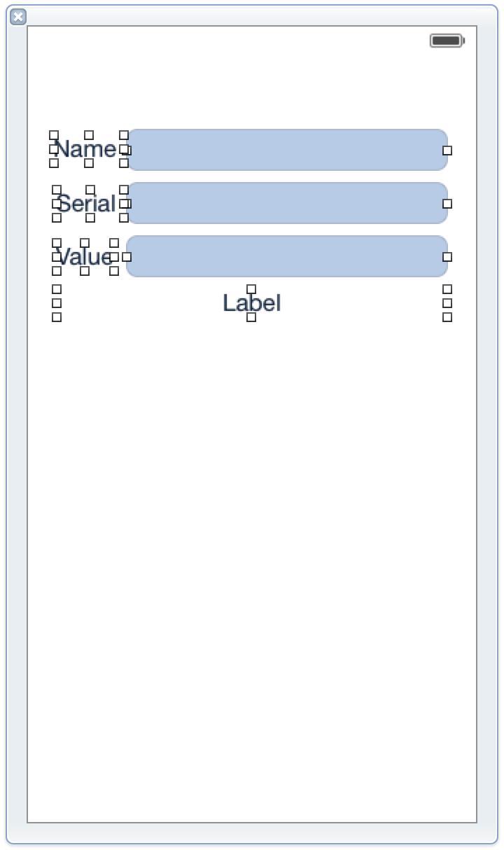This screenshot has width=504, height=850.
Task: Select the Value label
Action: [84, 257]
